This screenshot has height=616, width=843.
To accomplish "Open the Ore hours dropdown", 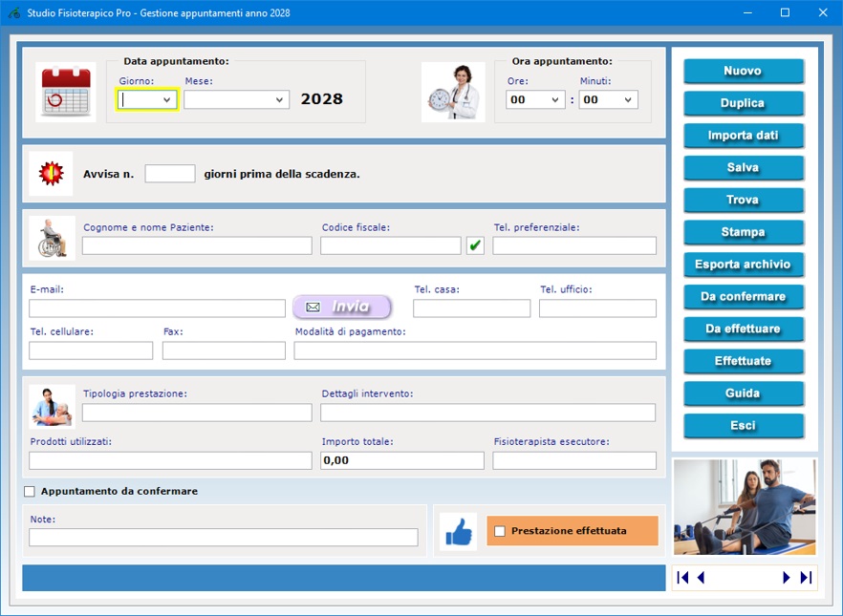I will (x=554, y=100).
